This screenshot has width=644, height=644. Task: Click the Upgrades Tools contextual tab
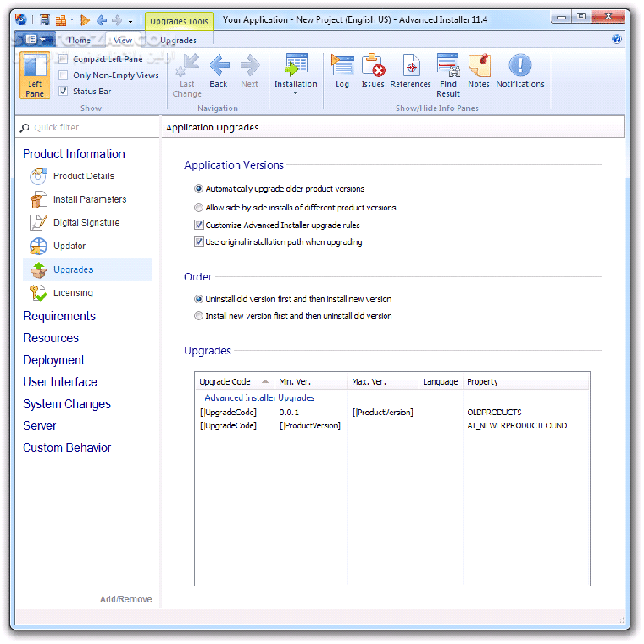coord(179,20)
